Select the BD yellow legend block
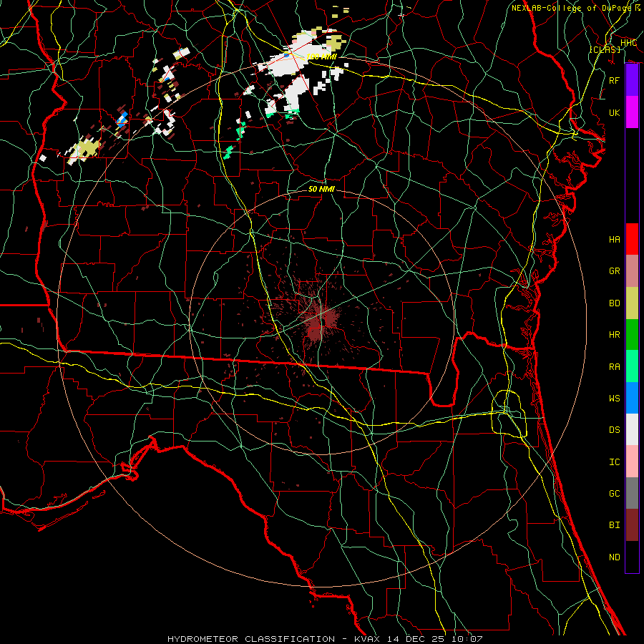The image size is (644, 644). [x=632, y=303]
